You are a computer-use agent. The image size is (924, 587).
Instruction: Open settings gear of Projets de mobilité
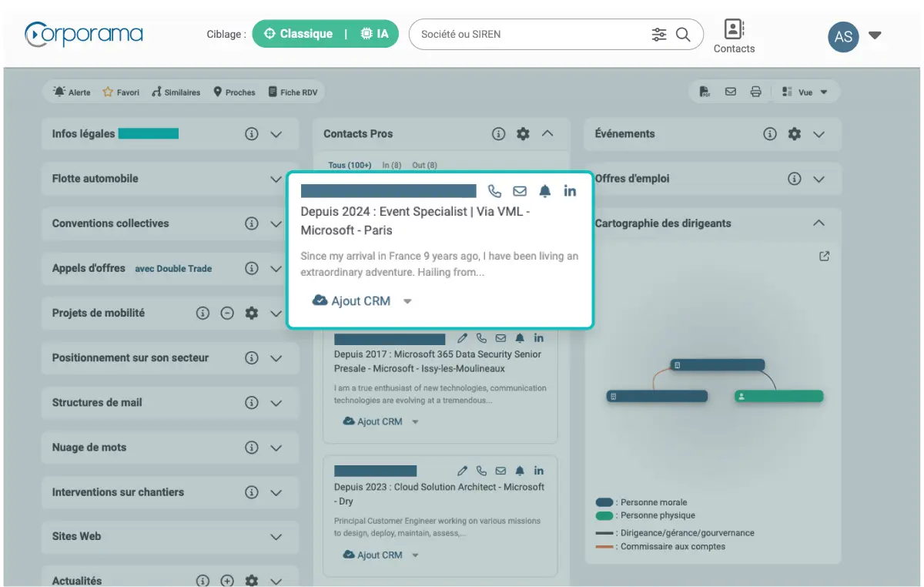[x=251, y=314]
